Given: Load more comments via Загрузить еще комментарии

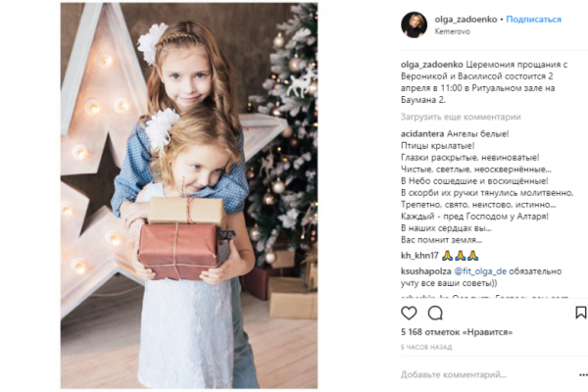Looking at the screenshot, I should [461, 117].
